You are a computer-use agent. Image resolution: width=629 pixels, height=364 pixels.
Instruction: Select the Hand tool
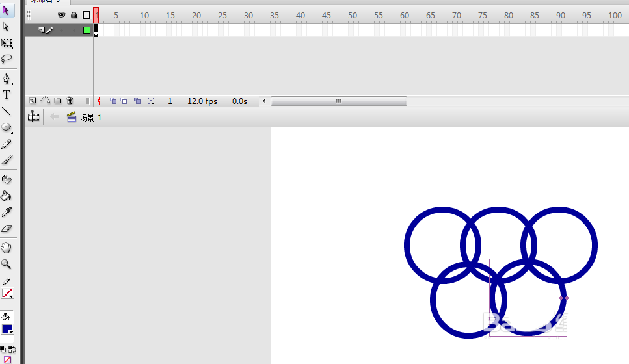point(7,248)
